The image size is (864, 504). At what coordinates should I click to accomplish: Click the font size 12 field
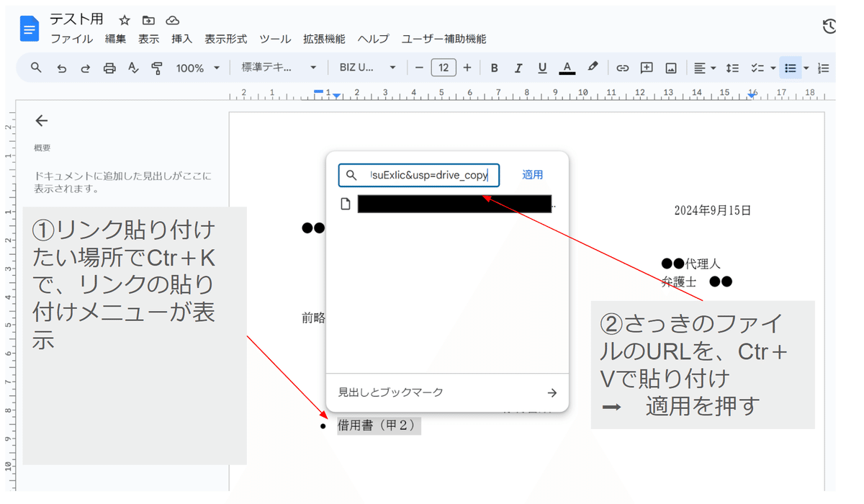click(x=444, y=68)
